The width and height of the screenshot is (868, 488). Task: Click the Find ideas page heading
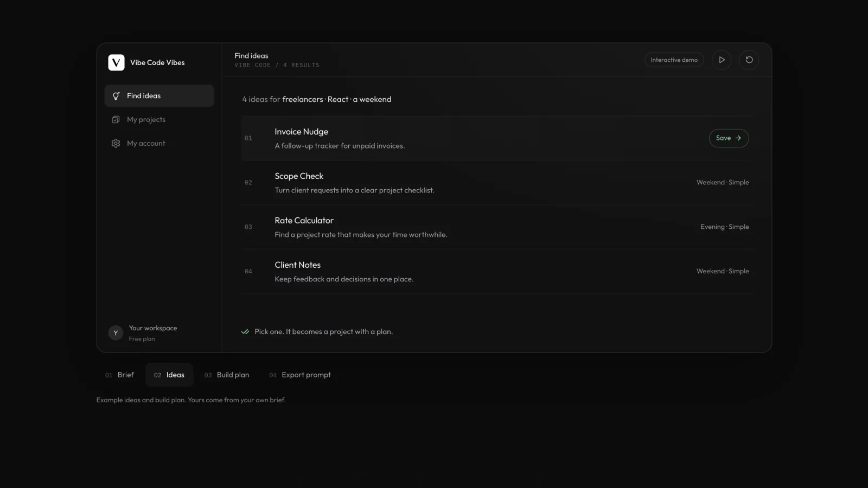[252, 56]
